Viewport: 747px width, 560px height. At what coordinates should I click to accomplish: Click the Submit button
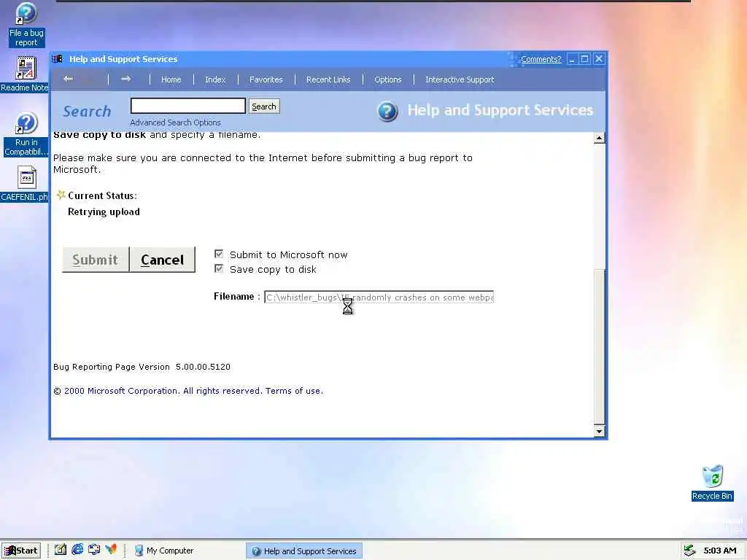[x=96, y=260]
